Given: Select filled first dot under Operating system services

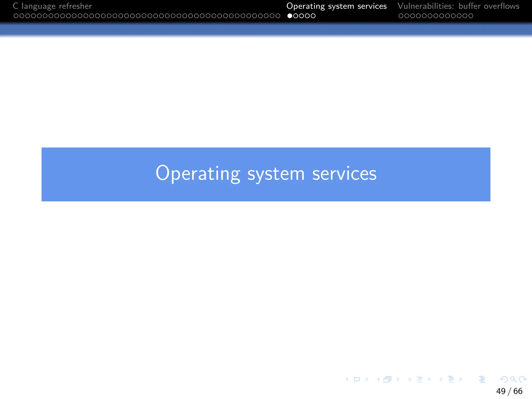Looking at the screenshot, I should click(290, 16).
